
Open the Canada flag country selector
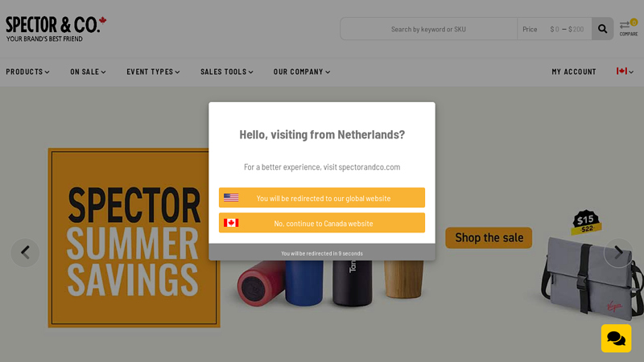point(625,72)
